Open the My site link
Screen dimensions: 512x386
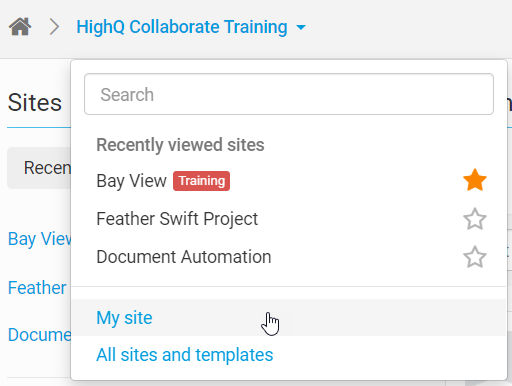point(124,318)
